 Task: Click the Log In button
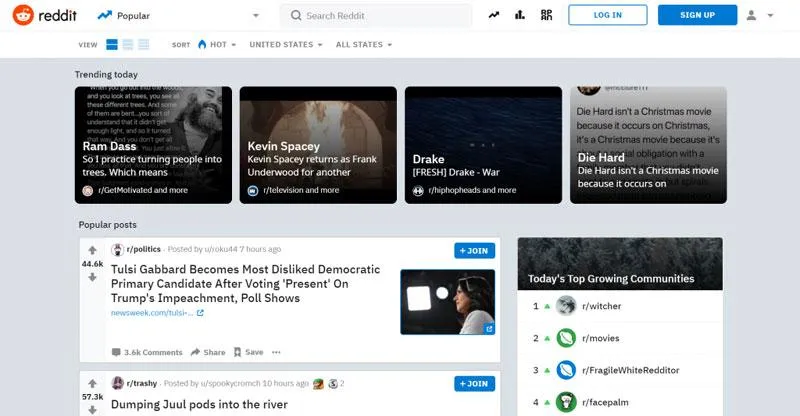(x=608, y=15)
